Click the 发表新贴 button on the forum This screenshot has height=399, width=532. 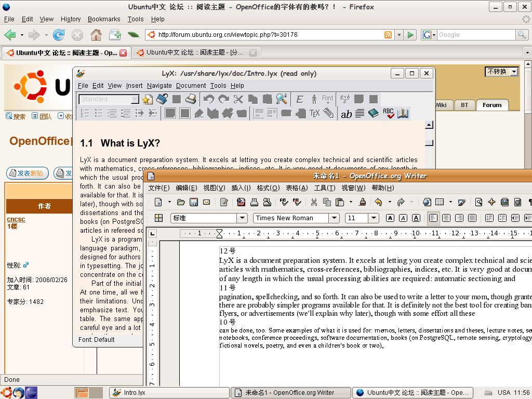(28, 174)
